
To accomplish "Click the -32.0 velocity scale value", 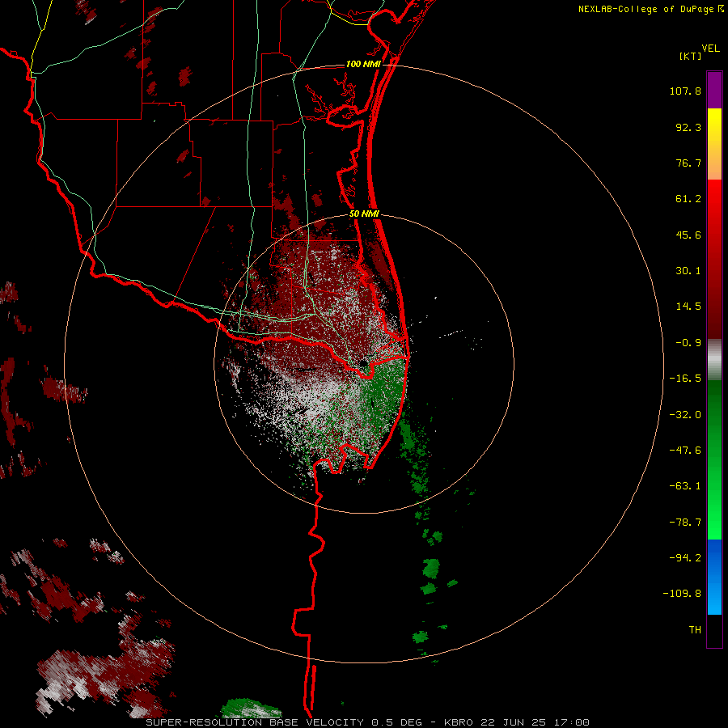I will coord(685,415).
